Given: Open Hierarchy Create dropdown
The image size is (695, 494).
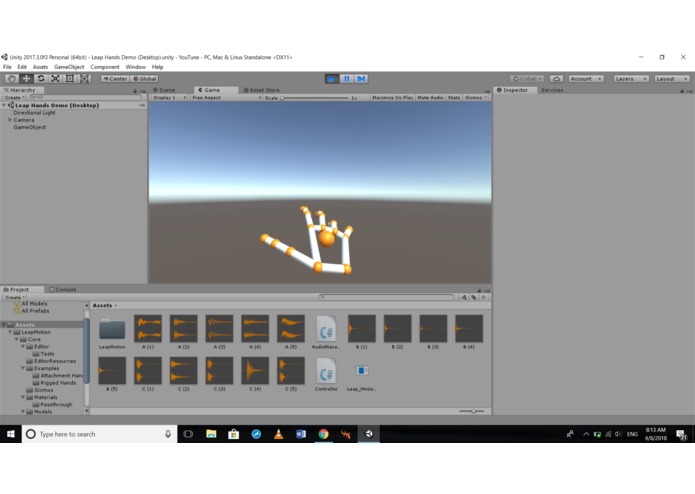Looking at the screenshot, I should (14, 97).
